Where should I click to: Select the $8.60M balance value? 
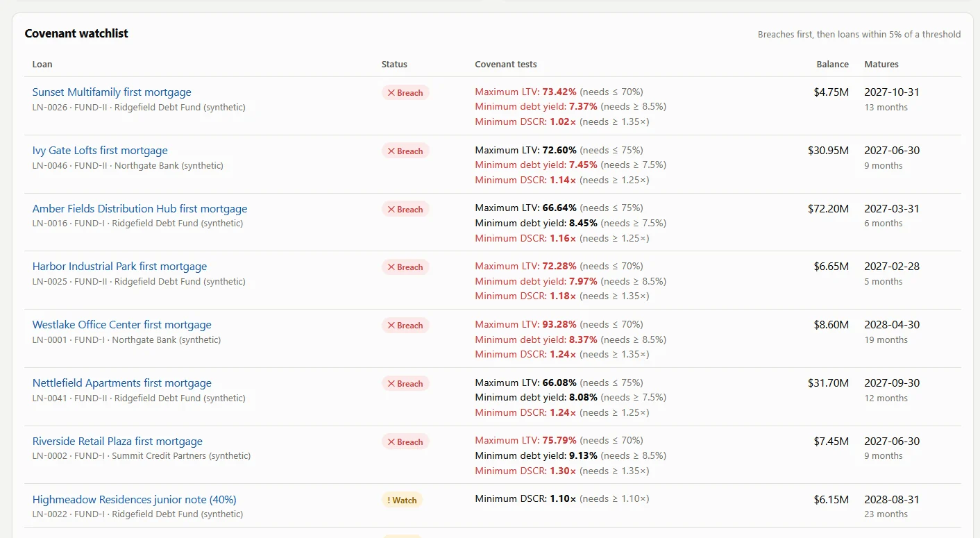(x=831, y=325)
